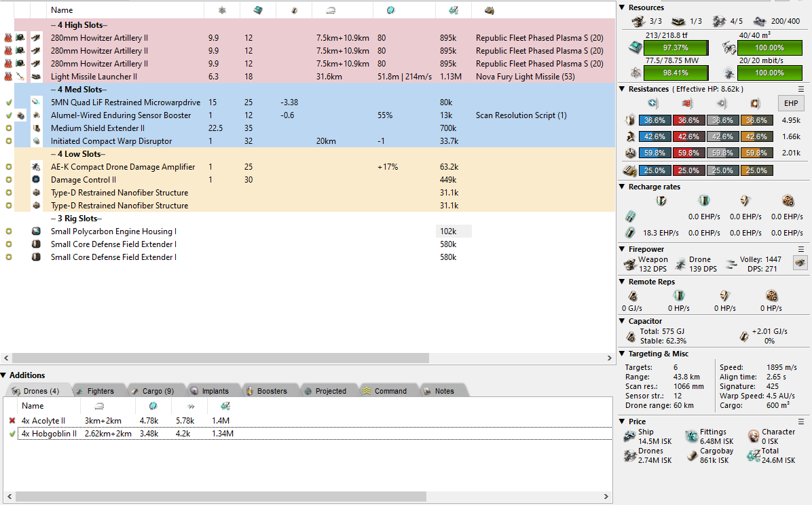The image size is (812, 505).
Task: Collapse the Targeting & Misc panel
Action: pos(623,354)
